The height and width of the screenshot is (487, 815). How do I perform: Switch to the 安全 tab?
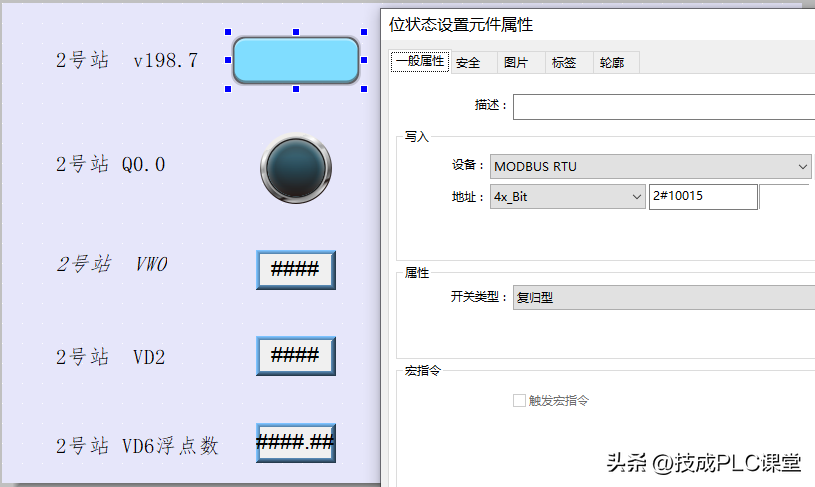(468, 63)
